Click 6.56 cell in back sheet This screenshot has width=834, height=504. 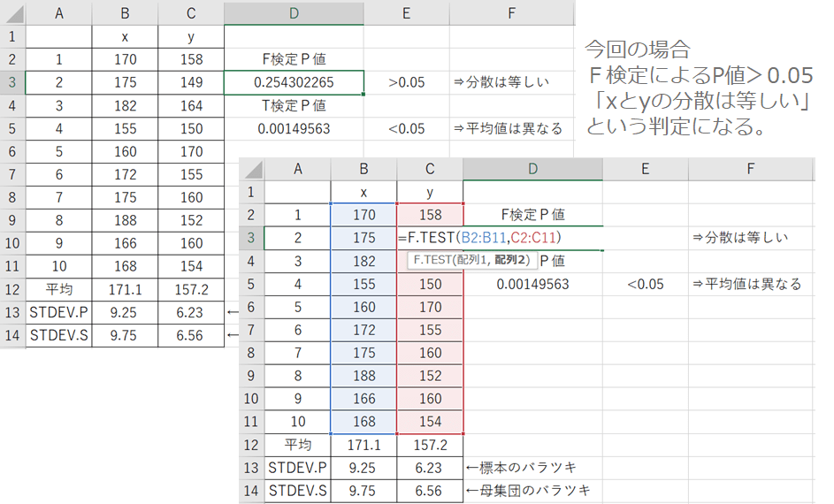[191, 335]
